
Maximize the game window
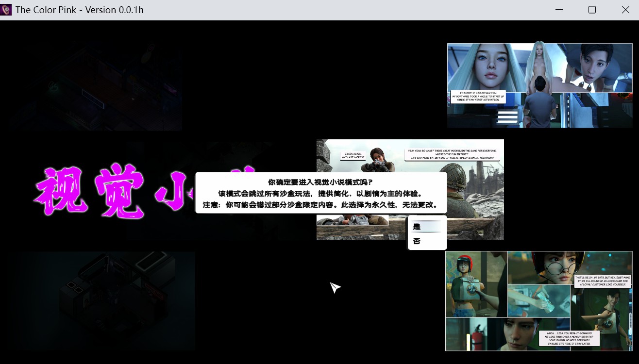[592, 10]
